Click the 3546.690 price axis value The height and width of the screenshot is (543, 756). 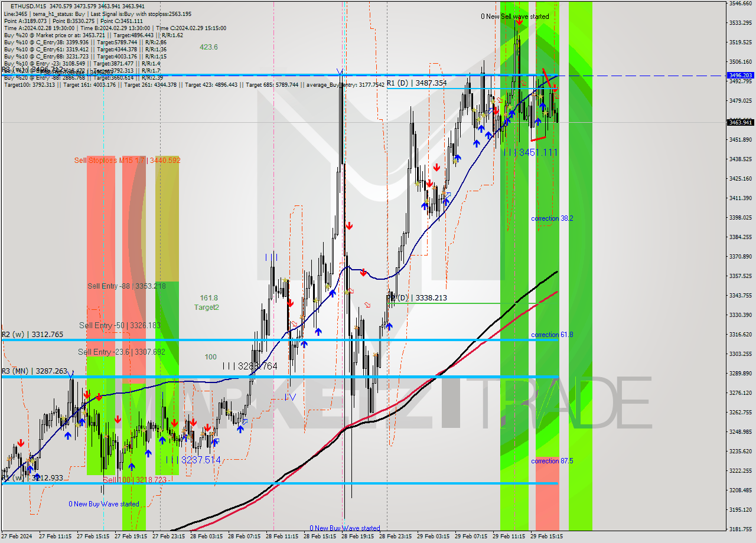coord(740,4)
